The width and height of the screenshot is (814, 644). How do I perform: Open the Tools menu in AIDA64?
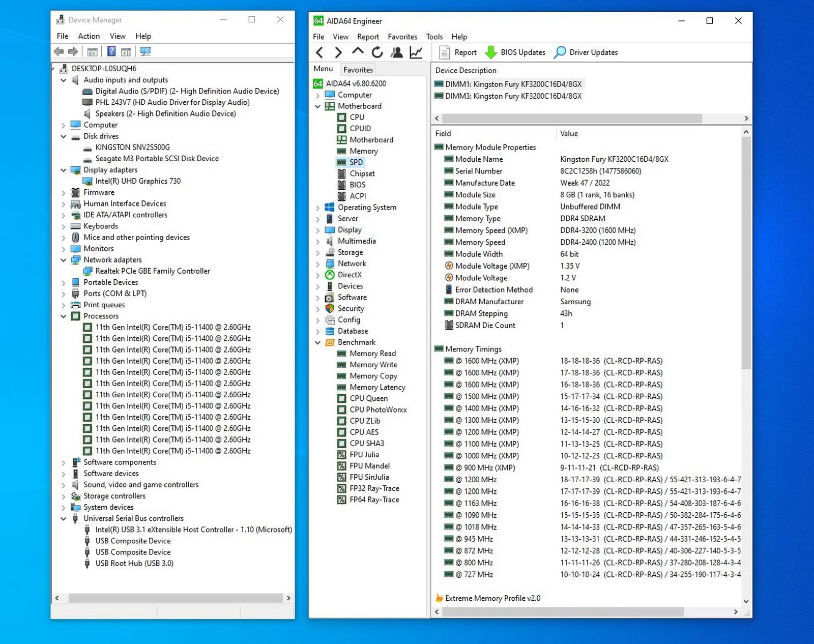coord(434,37)
